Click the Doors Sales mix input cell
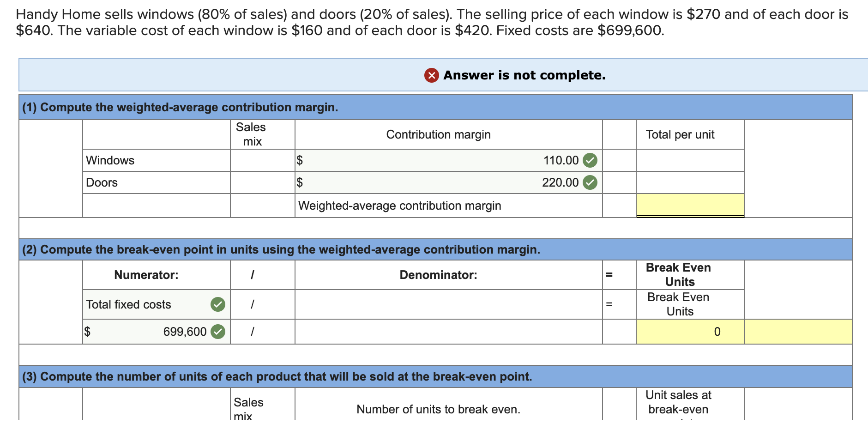 262,182
